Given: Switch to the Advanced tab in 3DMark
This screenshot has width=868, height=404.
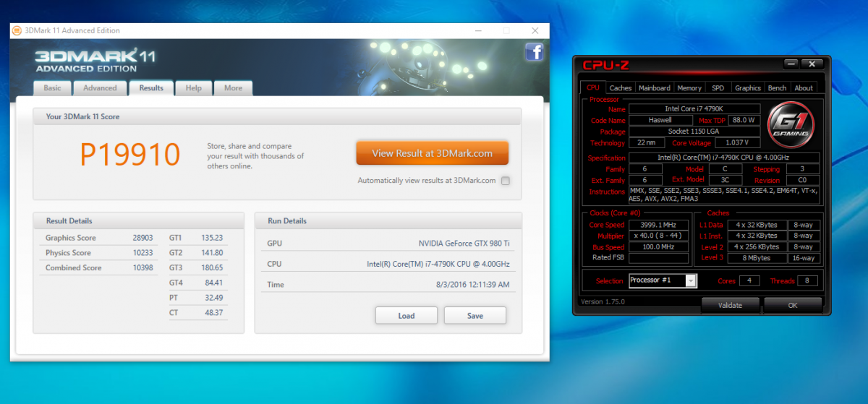Looking at the screenshot, I should (100, 88).
